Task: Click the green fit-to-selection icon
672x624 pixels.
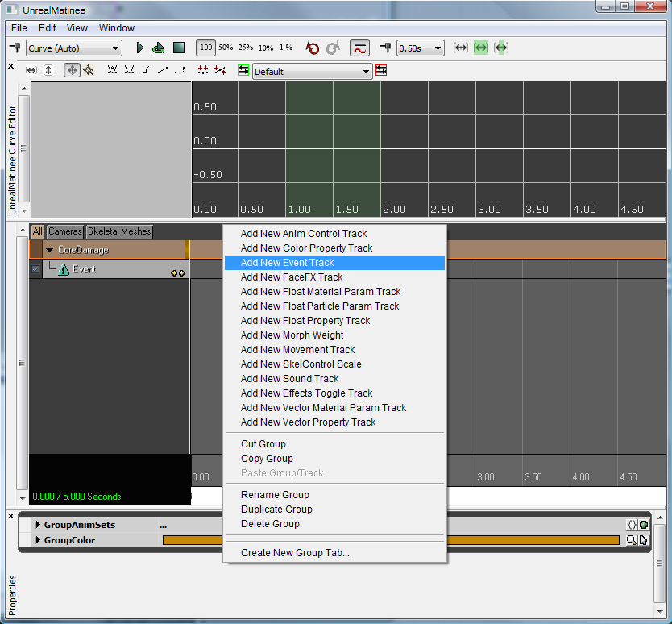Action: (x=481, y=48)
